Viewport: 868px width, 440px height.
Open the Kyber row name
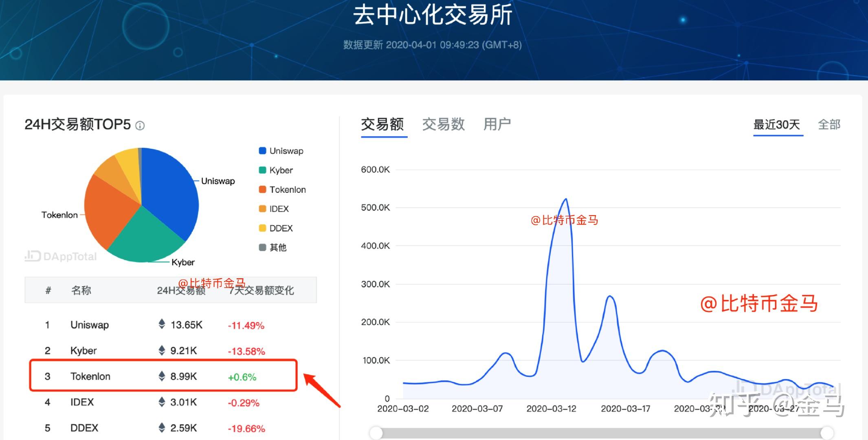84,351
